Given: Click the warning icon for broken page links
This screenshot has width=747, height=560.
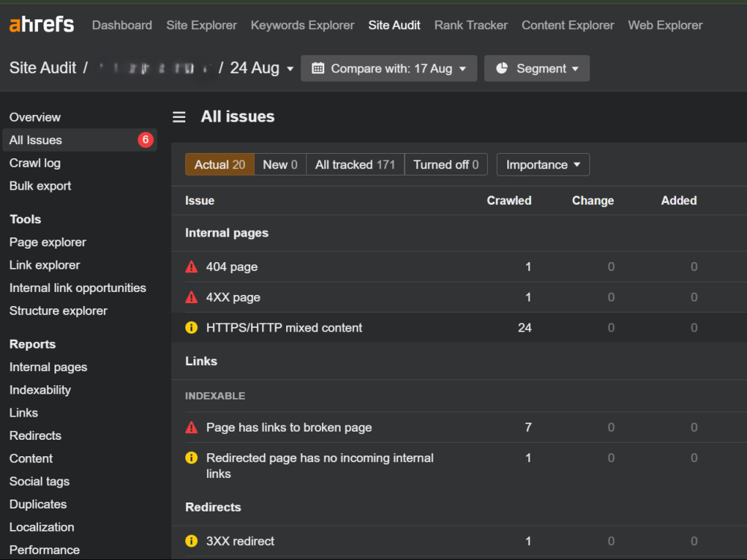Looking at the screenshot, I should tap(191, 427).
